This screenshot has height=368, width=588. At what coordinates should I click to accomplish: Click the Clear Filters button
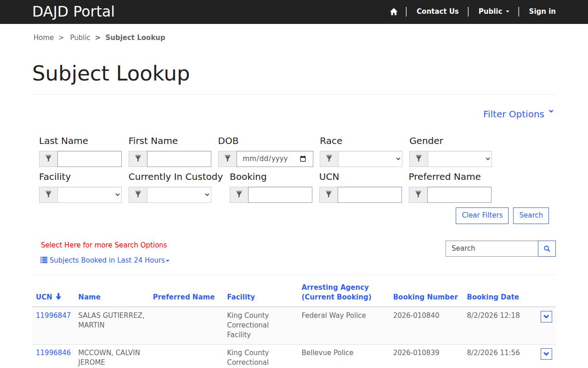482,216
